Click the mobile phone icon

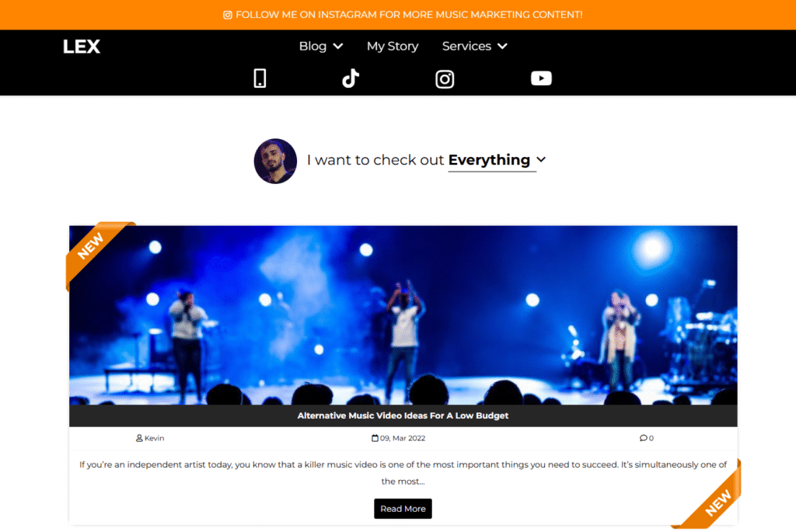click(x=260, y=78)
